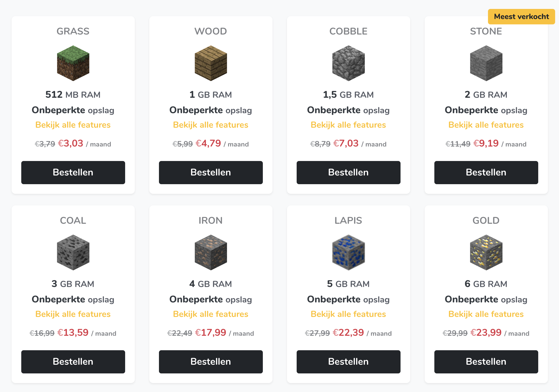Click the Gold ore block icon

pos(486,252)
